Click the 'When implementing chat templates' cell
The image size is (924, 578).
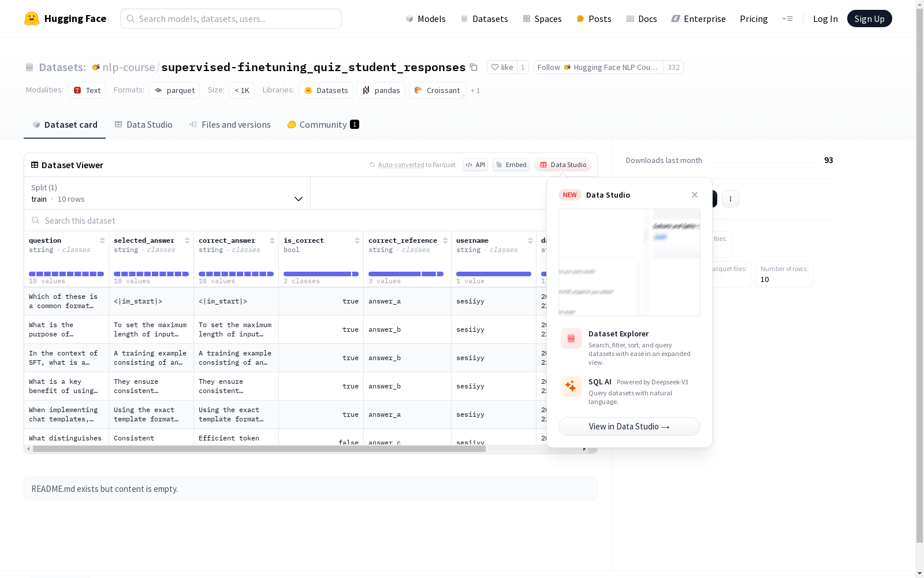(x=66, y=414)
